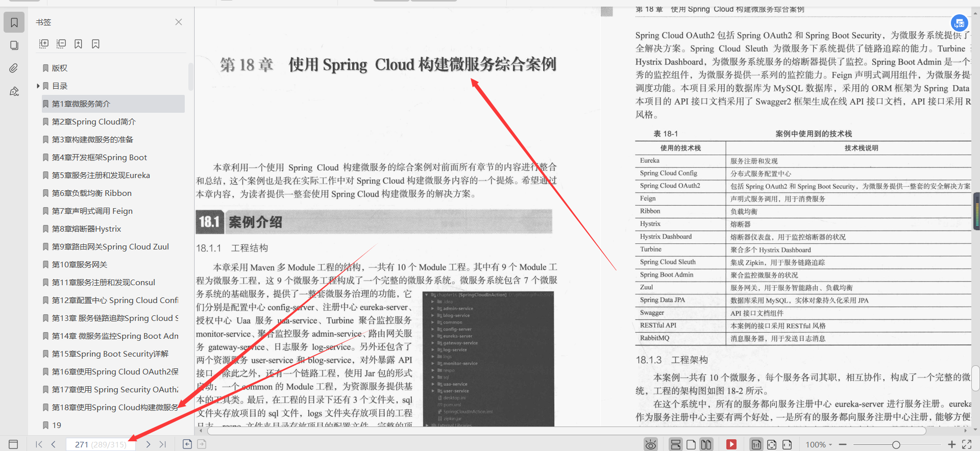Open bookmark 第14章 微服务监控Spring Boot Admin
The width and height of the screenshot is (980, 451).
click(115, 336)
